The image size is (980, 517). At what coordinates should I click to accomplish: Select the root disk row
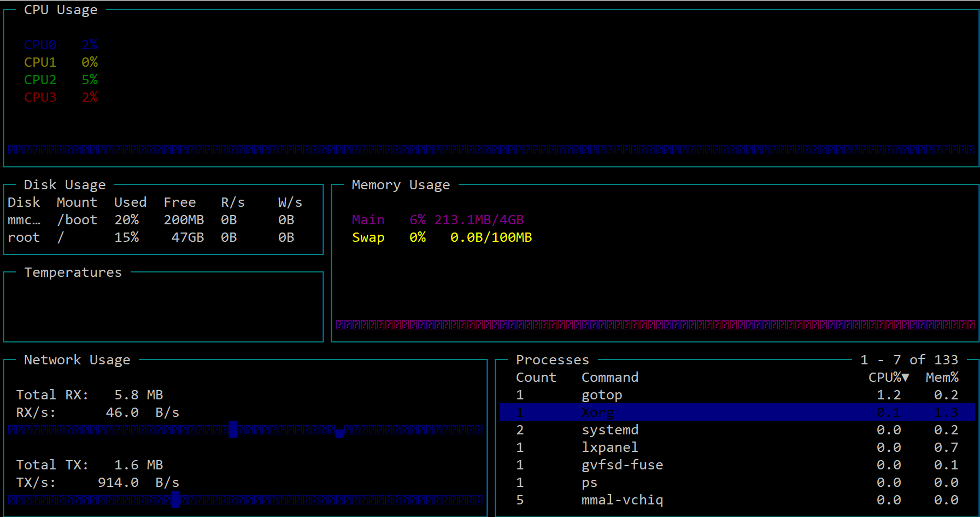point(24,237)
